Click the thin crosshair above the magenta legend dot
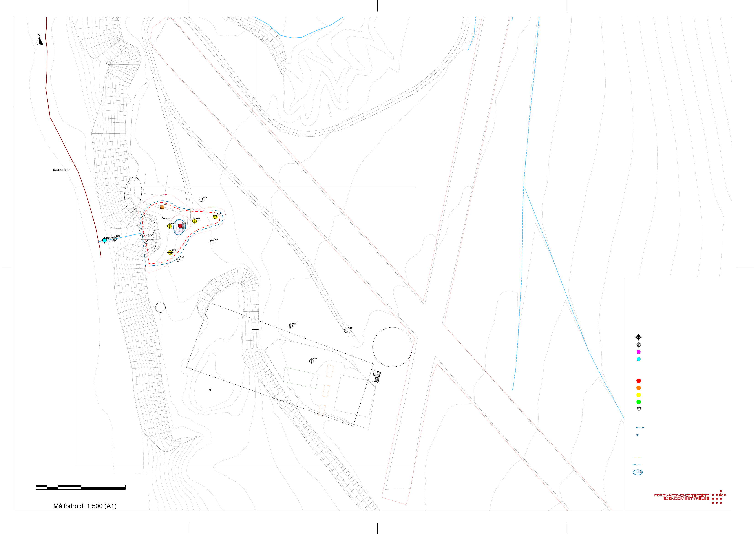756x534 pixels. click(x=638, y=345)
